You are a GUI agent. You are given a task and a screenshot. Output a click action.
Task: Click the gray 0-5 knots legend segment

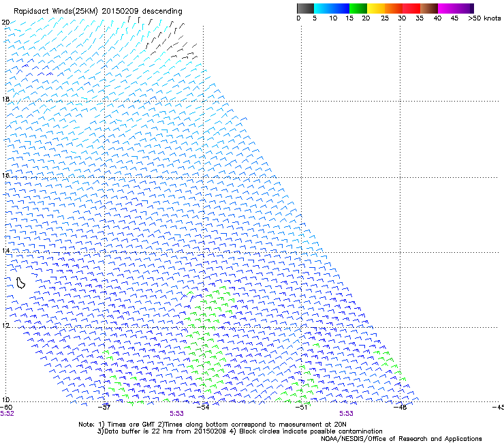(305, 8)
